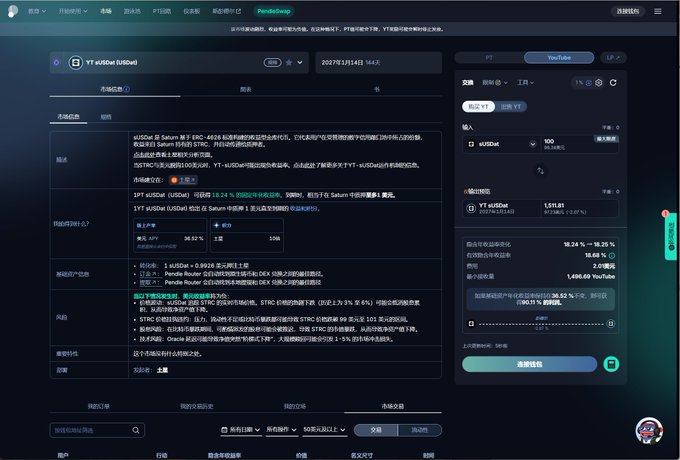Click the 2027年1月14日 maturity selector

(379, 62)
